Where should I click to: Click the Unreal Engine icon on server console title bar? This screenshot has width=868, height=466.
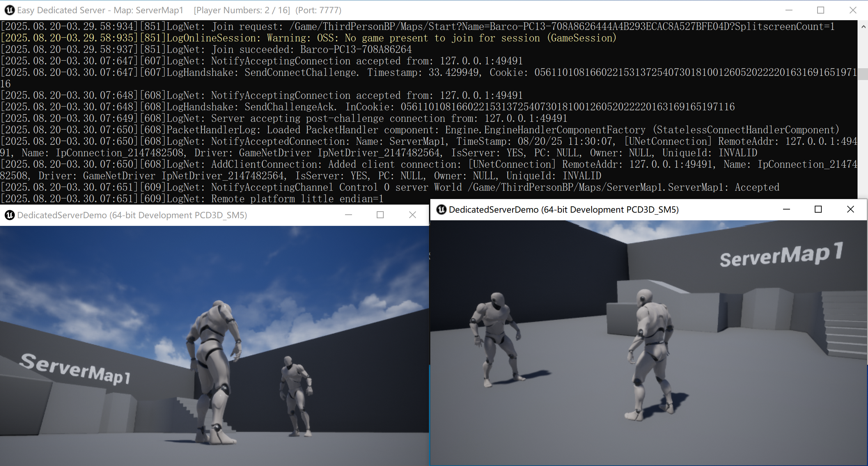9,10
